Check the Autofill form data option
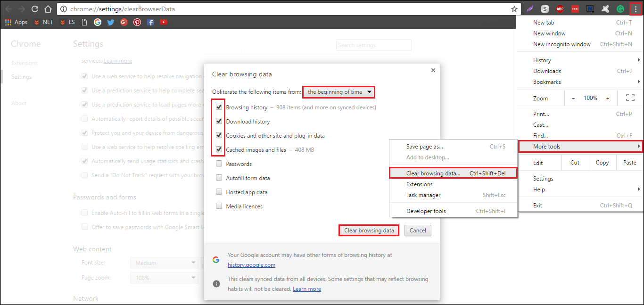Image resolution: width=644 pixels, height=305 pixels. coord(219,178)
